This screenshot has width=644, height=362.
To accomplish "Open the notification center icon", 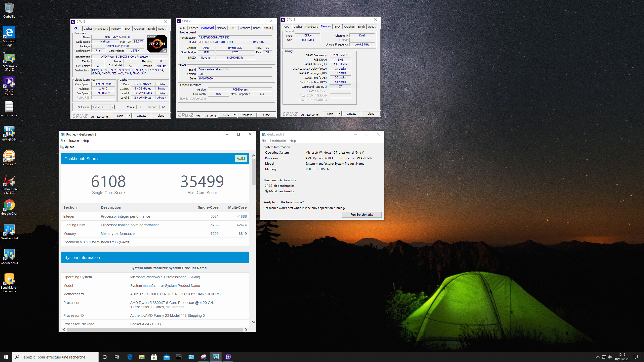I will click(x=636, y=357).
